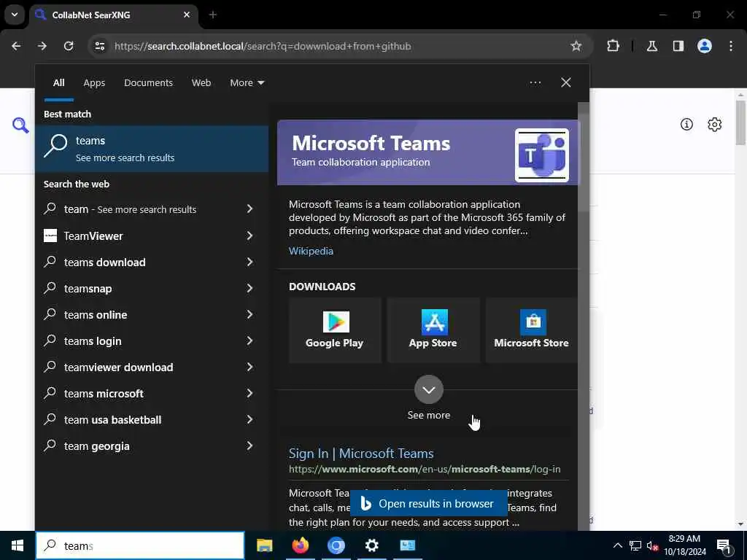Open the Chromium taskbar icon

[336, 545]
